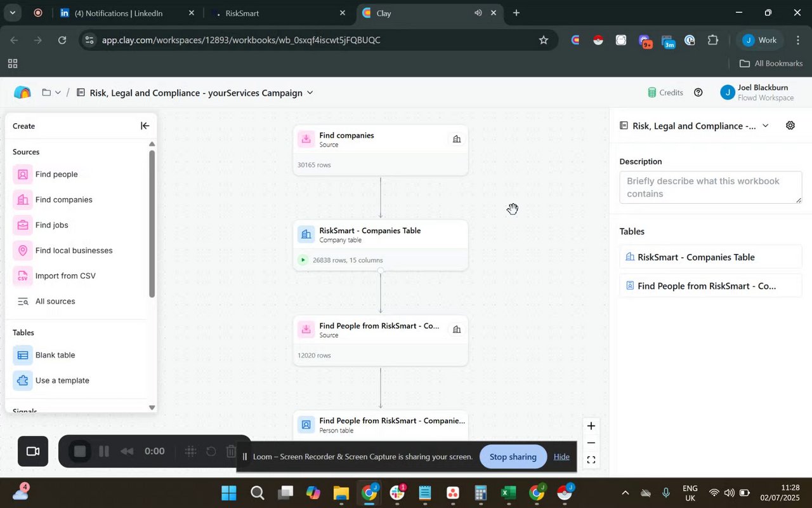Open the browser Extensions puzzle menu

click(x=712, y=40)
